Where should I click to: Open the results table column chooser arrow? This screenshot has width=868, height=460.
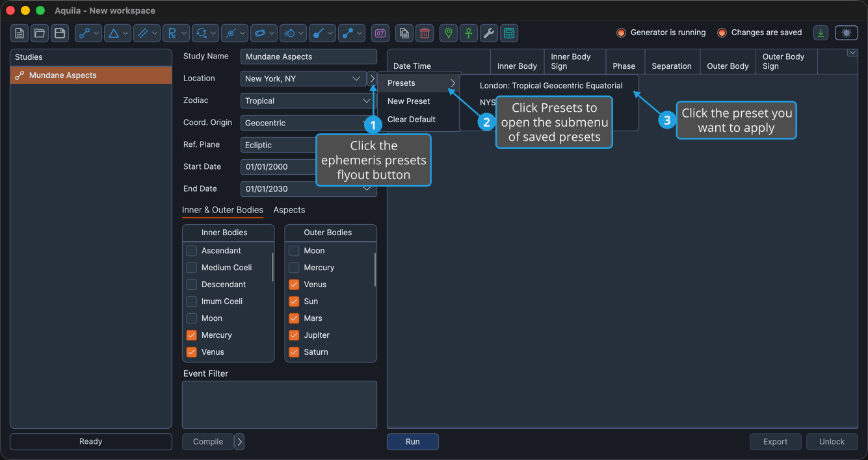[x=852, y=53]
